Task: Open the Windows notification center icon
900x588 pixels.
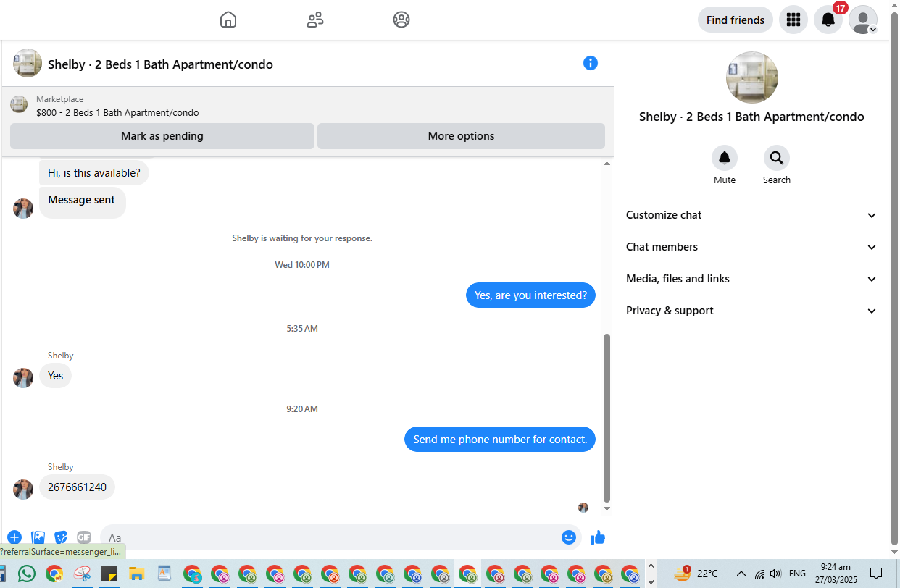Action: click(x=876, y=574)
